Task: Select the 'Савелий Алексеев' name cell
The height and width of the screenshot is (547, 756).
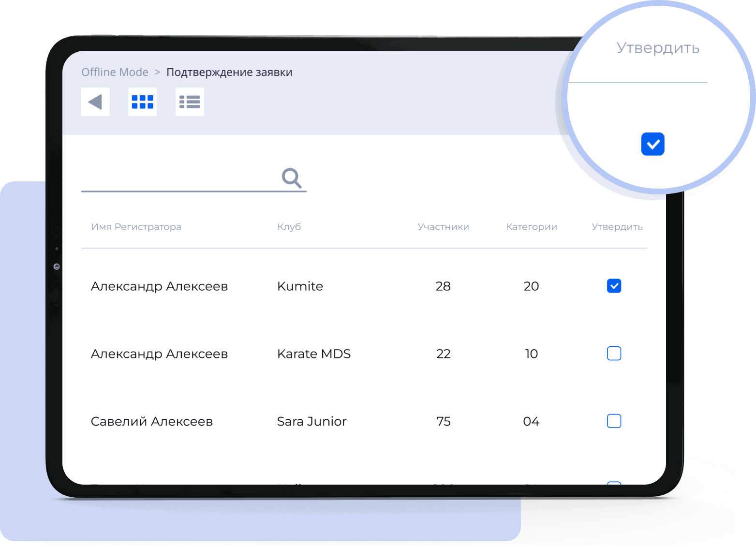Action: coord(152,421)
